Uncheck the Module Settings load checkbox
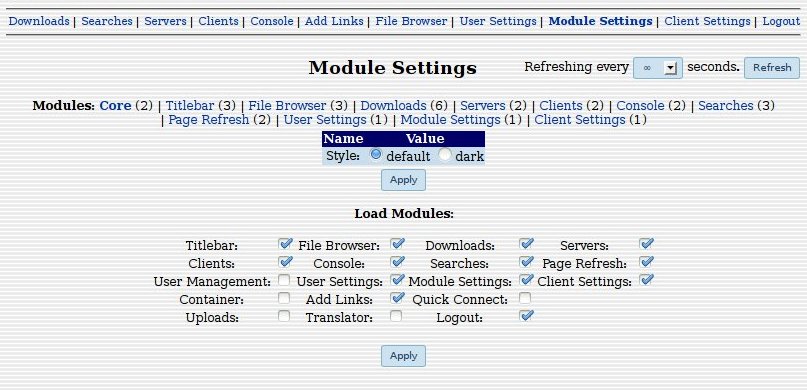807x390 pixels. pyautogui.click(x=526, y=279)
